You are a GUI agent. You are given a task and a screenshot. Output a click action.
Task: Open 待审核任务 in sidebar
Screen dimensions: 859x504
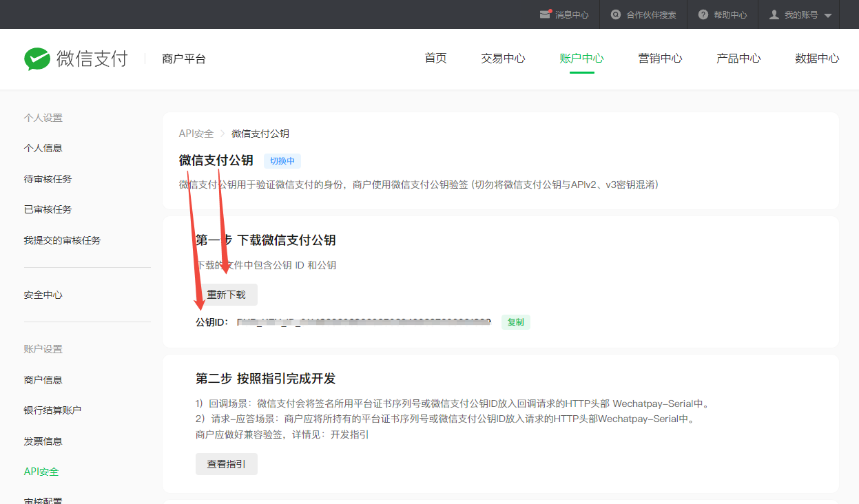click(x=48, y=179)
